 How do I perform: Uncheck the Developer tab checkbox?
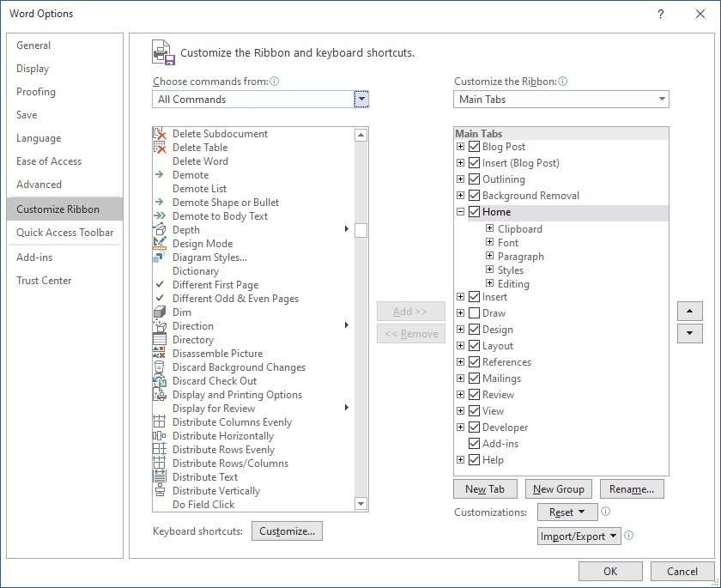click(x=474, y=427)
